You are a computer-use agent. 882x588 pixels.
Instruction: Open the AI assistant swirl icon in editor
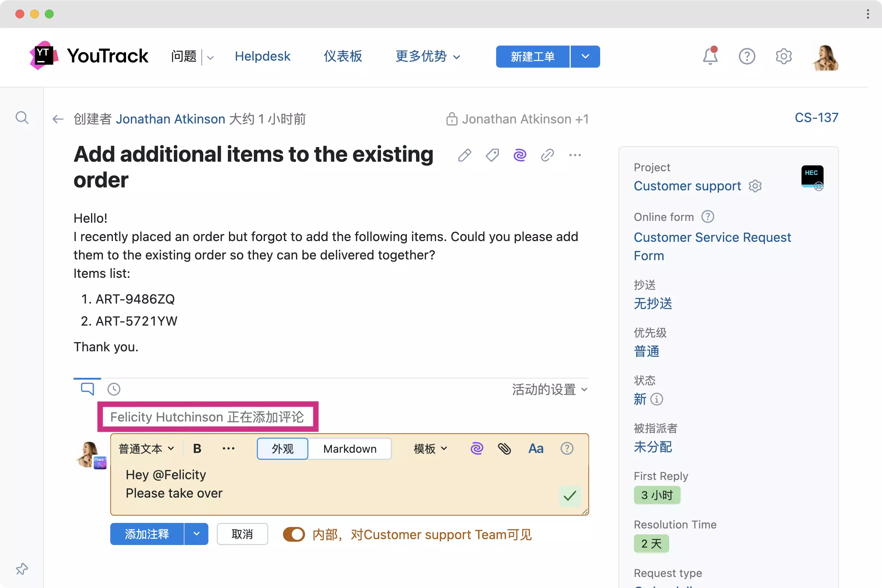(x=477, y=448)
